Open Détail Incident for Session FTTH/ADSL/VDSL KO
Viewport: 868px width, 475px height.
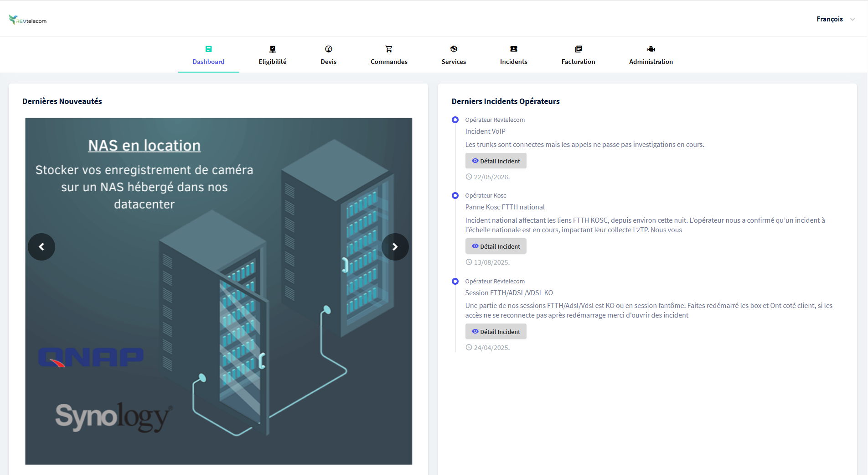pos(496,332)
